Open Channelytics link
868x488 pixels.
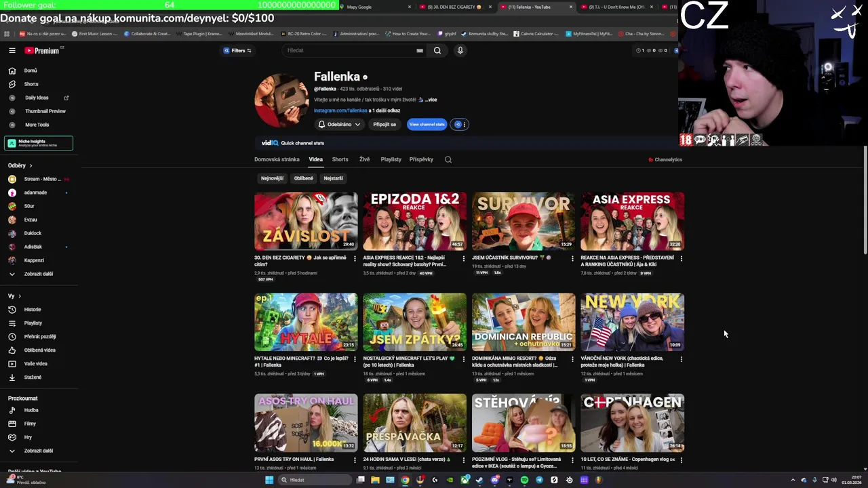pyautogui.click(x=665, y=159)
